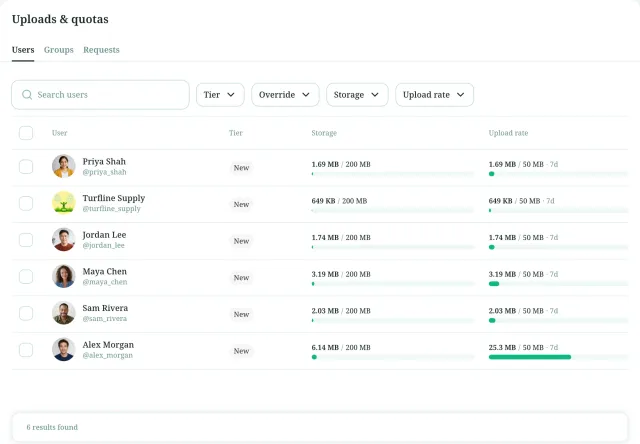Click Alex Morgan's New tier badge
The width and height of the screenshot is (640, 444).
(x=241, y=351)
